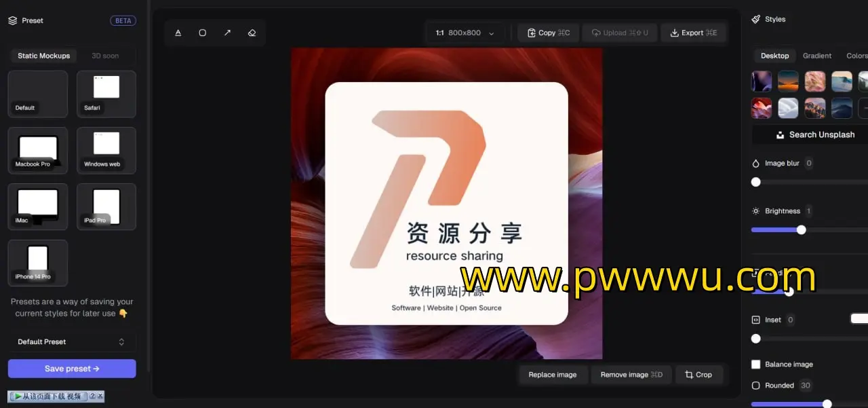
Task: Select the circle shape tool
Action: pyautogui.click(x=203, y=33)
